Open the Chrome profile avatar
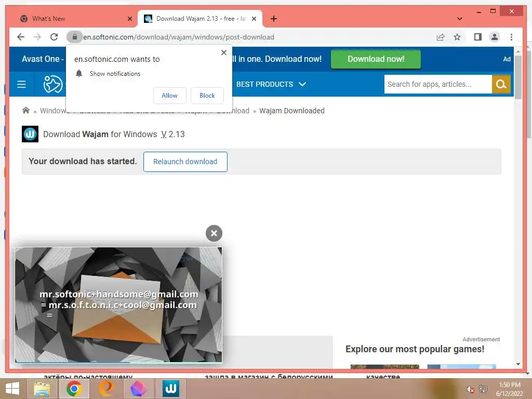532x399 pixels. (495, 37)
